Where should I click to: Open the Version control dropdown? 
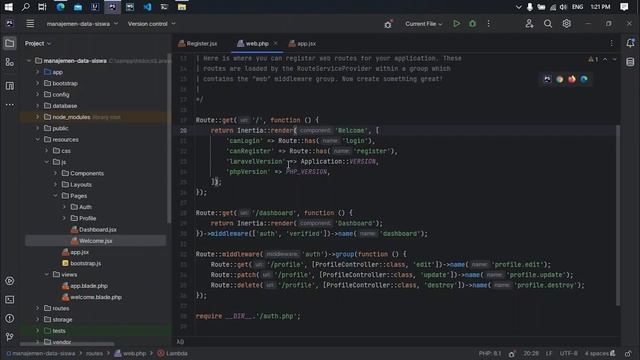151,24
